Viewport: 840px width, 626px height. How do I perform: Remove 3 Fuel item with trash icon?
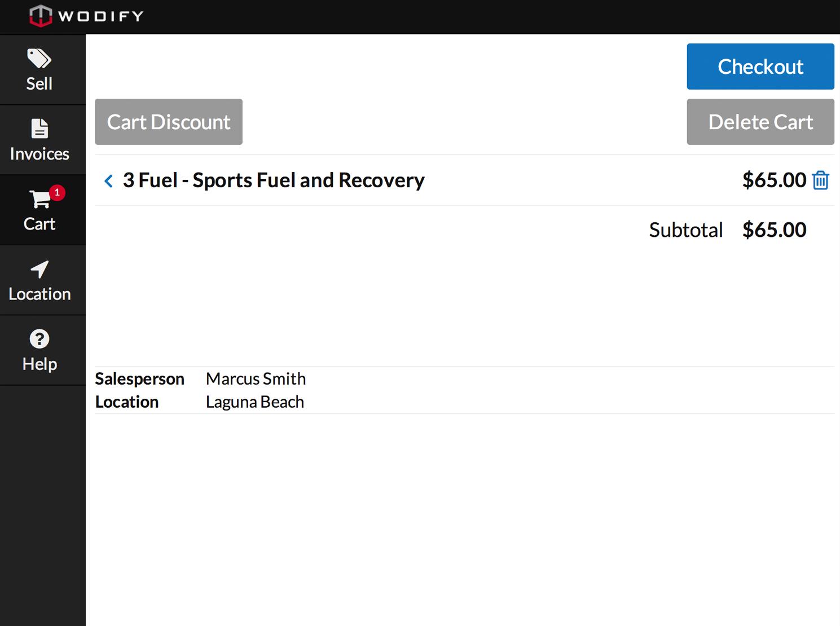pyautogui.click(x=821, y=180)
